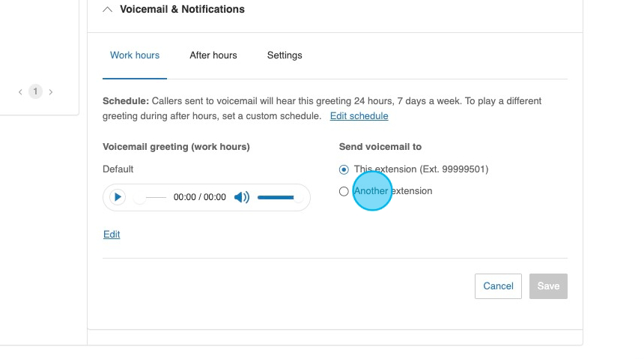
Task: Click the Send voicemail to heading
Action: coord(380,147)
